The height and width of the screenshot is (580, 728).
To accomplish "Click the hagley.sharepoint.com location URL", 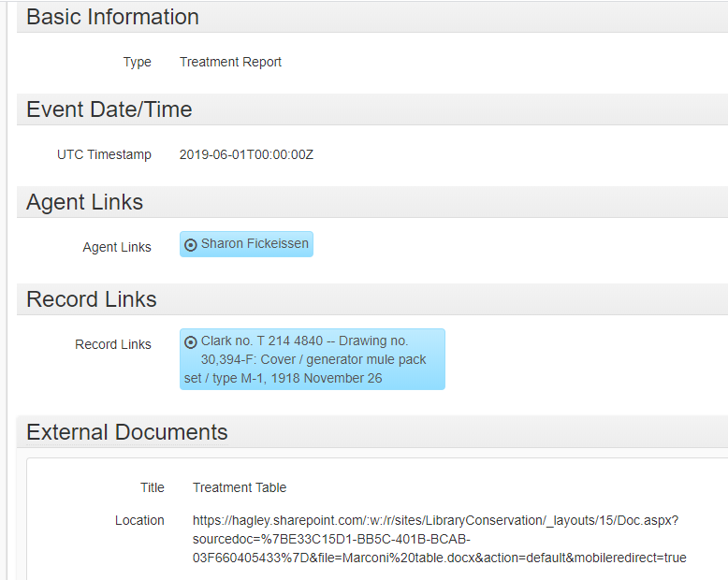I will coord(439,539).
